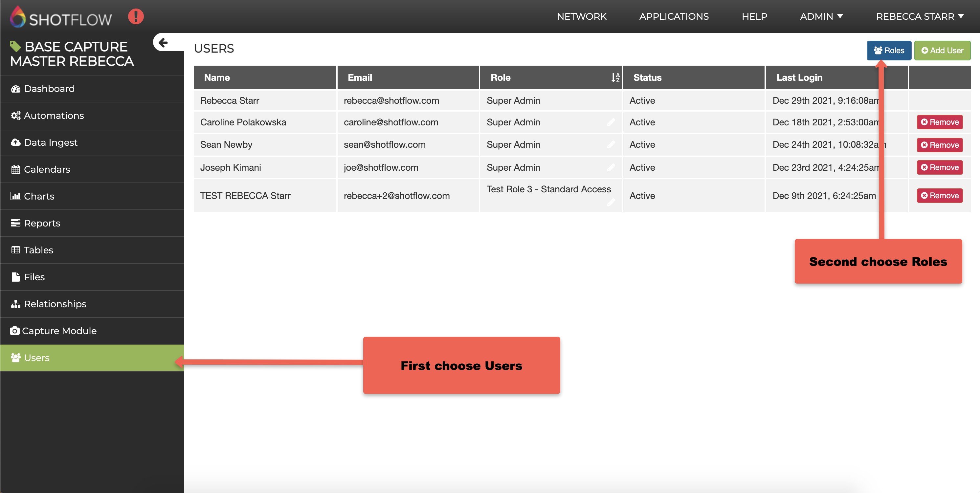
Task: Open the HELP menu
Action: (754, 17)
